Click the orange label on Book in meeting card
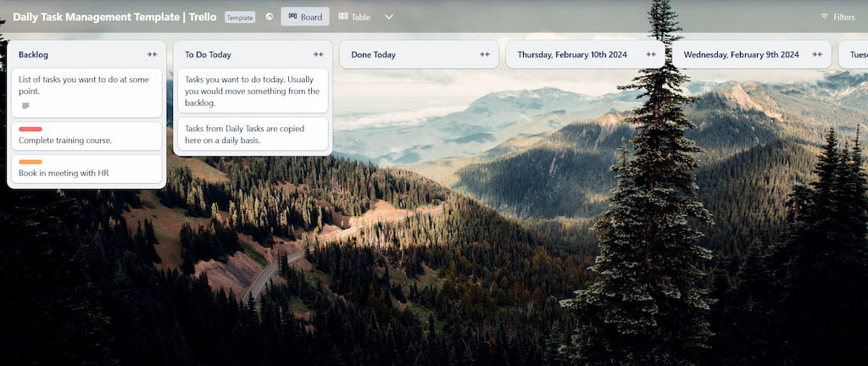This screenshot has width=868, height=366. point(31,162)
